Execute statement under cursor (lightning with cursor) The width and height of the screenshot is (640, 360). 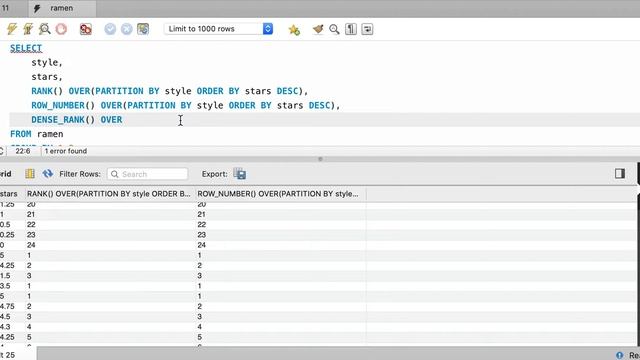(x=28, y=29)
